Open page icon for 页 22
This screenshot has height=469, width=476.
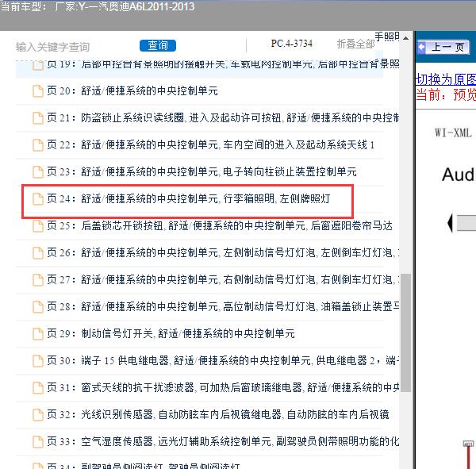point(38,145)
